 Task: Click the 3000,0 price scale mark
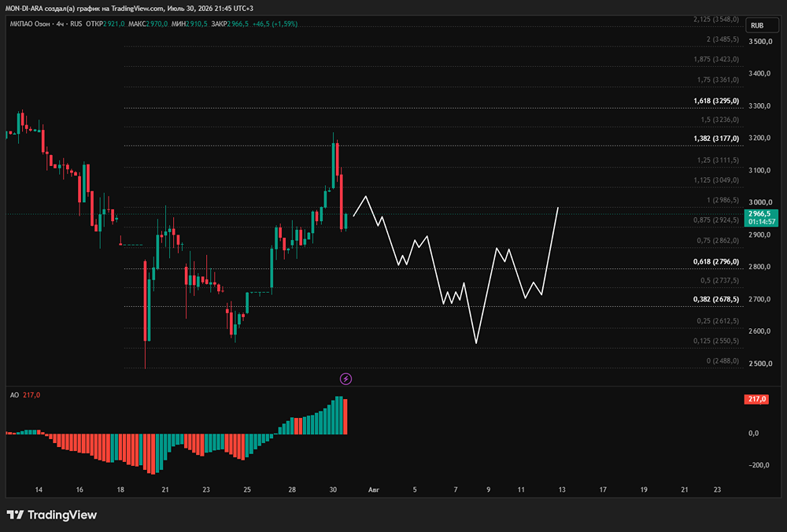(759, 202)
